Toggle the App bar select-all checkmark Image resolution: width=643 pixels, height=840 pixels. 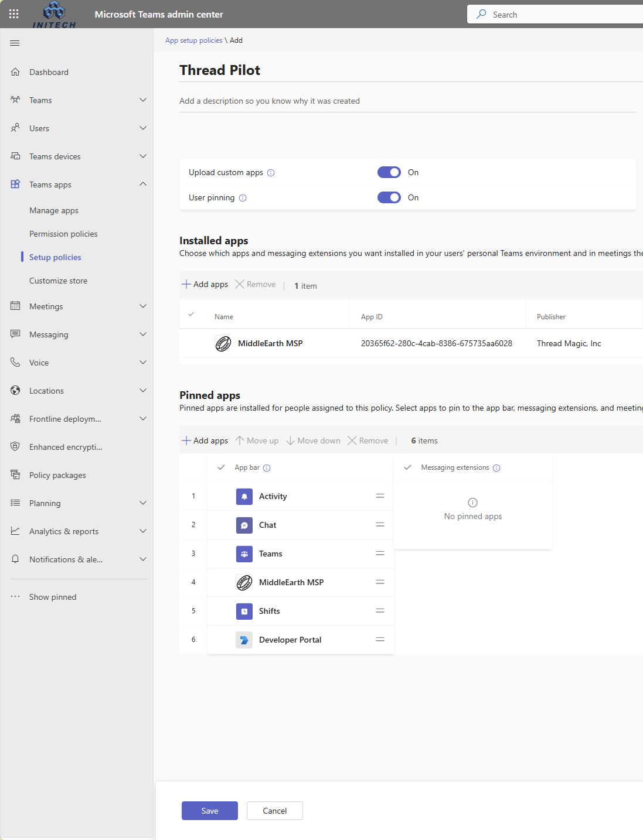[x=221, y=467]
